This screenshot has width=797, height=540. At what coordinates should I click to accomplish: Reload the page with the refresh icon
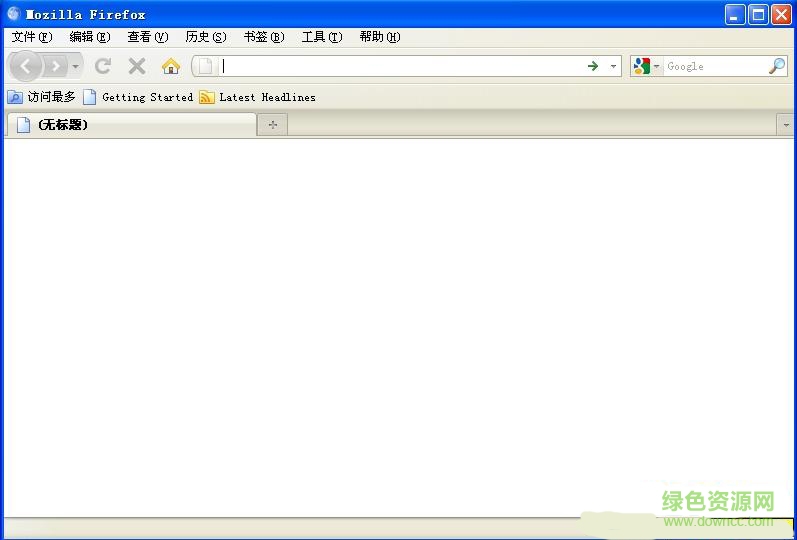coord(102,66)
